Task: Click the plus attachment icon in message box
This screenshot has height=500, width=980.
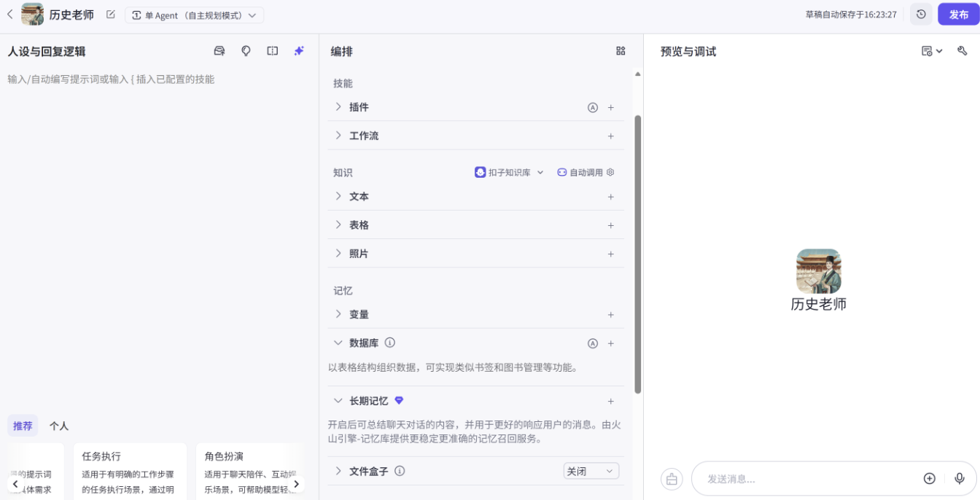Action: [929, 478]
